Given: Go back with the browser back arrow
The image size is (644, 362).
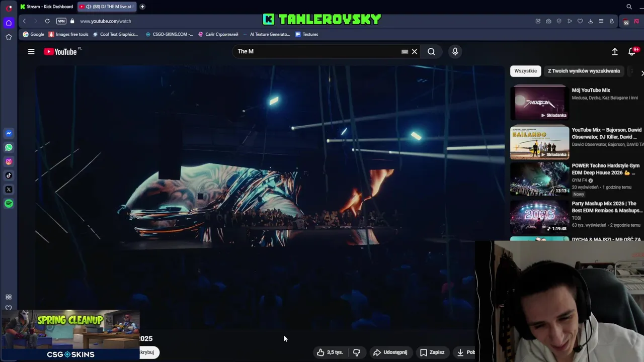Looking at the screenshot, I should pos(24,21).
